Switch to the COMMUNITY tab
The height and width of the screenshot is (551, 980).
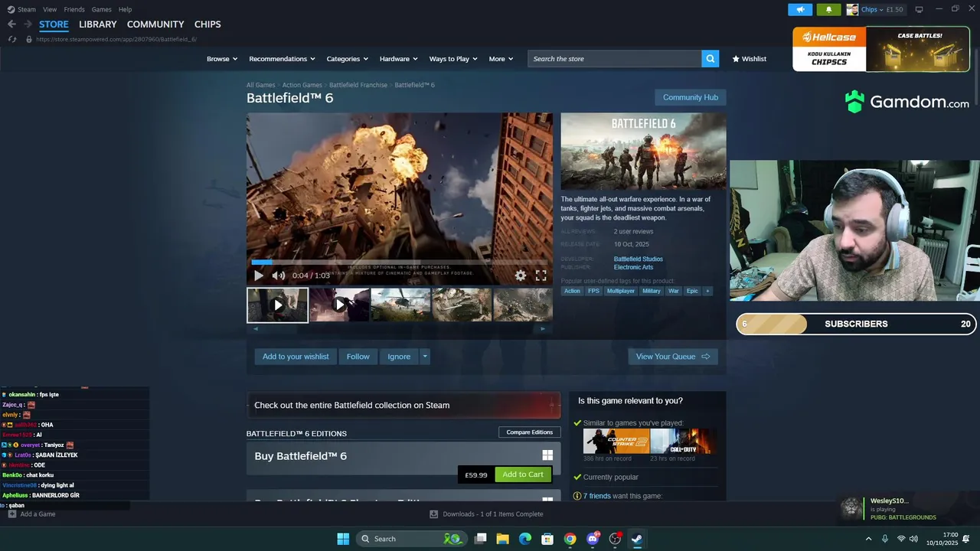click(x=155, y=24)
